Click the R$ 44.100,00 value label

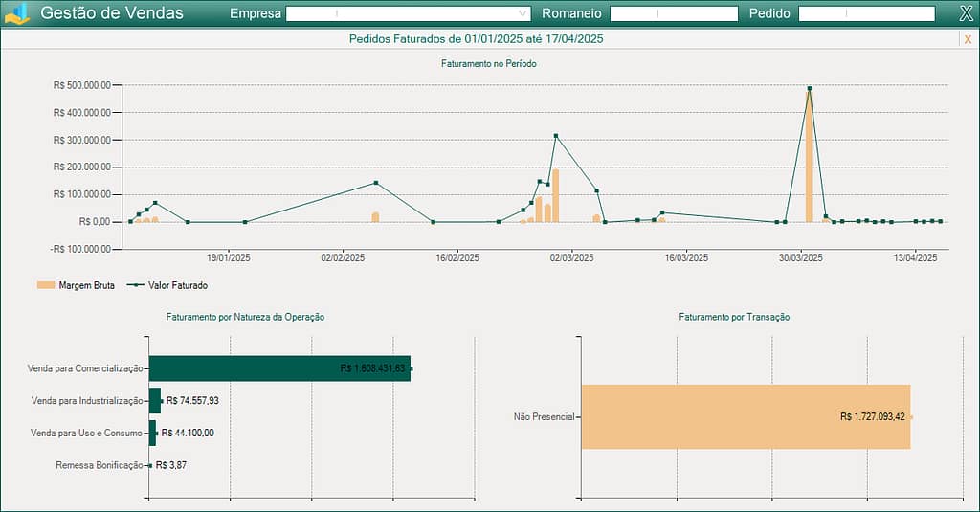tap(188, 433)
